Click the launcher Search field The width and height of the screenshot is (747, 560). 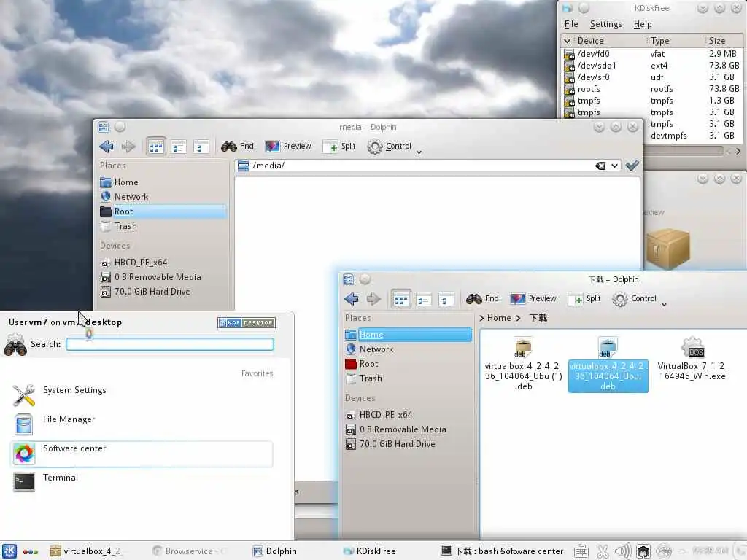[169, 344]
